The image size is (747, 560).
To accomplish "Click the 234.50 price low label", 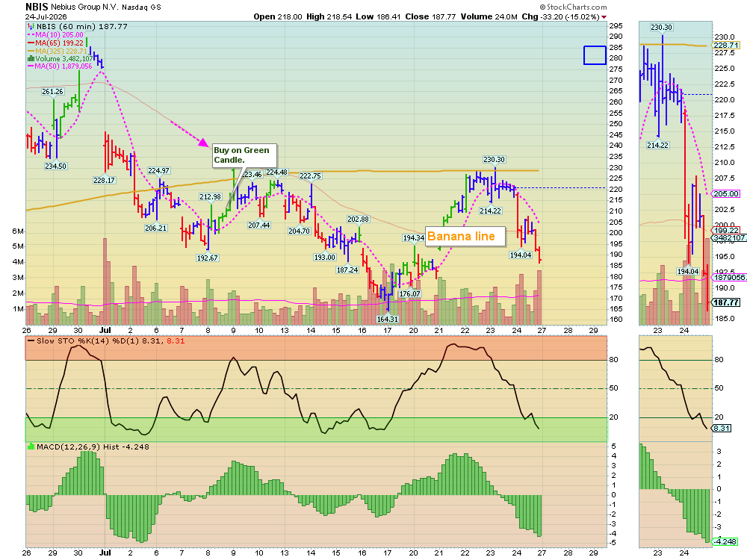I will [56, 167].
